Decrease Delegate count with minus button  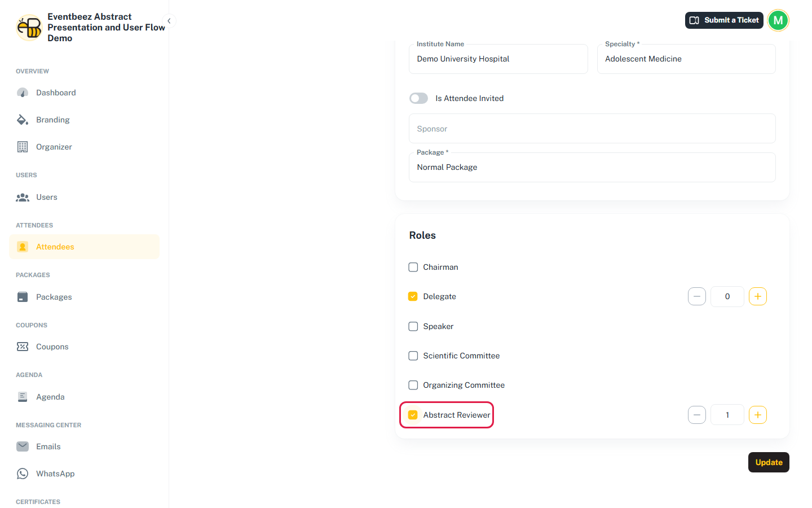(x=697, y=296)
